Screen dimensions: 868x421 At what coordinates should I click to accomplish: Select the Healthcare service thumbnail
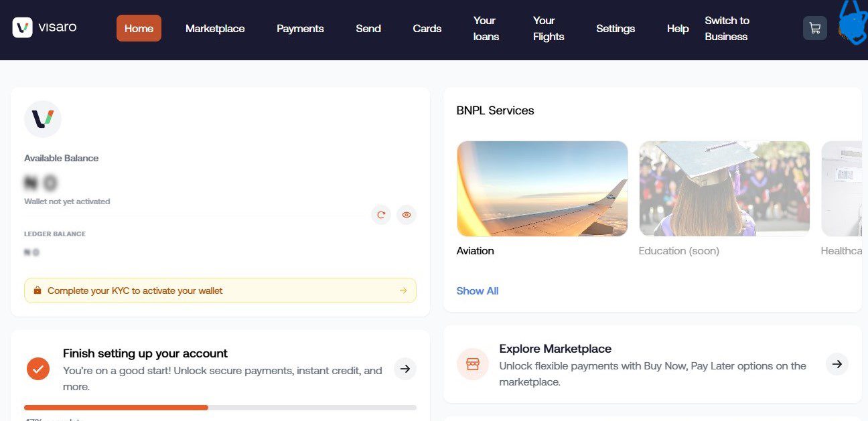pyautogui.click(x=842, y=189)
